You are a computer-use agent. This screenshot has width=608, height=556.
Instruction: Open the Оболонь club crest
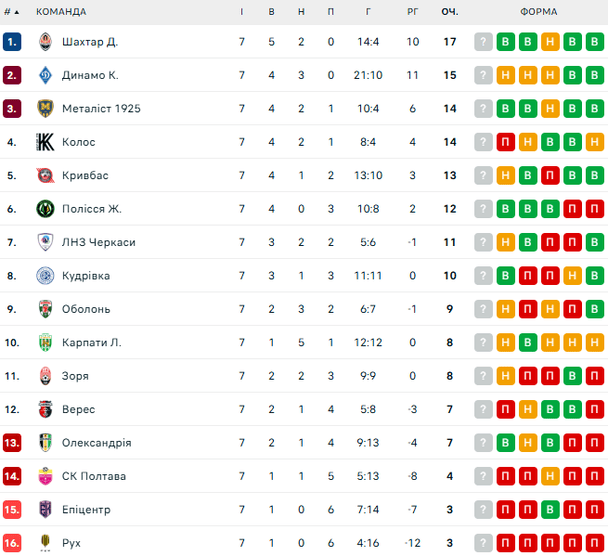(44, 309)
